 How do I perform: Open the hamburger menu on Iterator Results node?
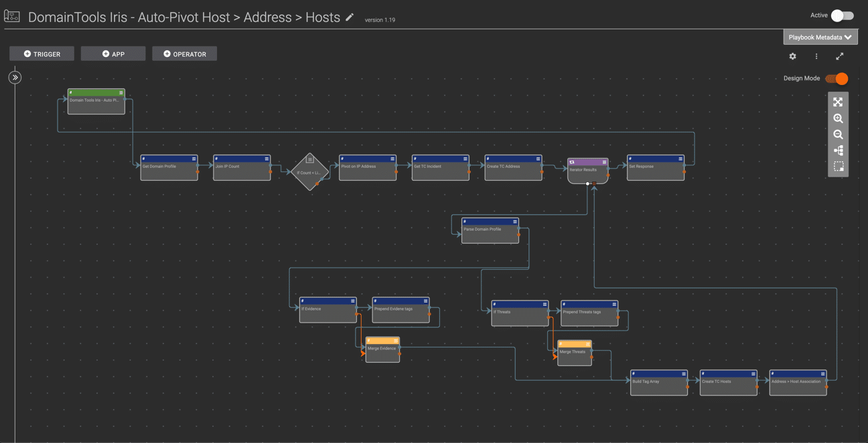tap(605, 161)
